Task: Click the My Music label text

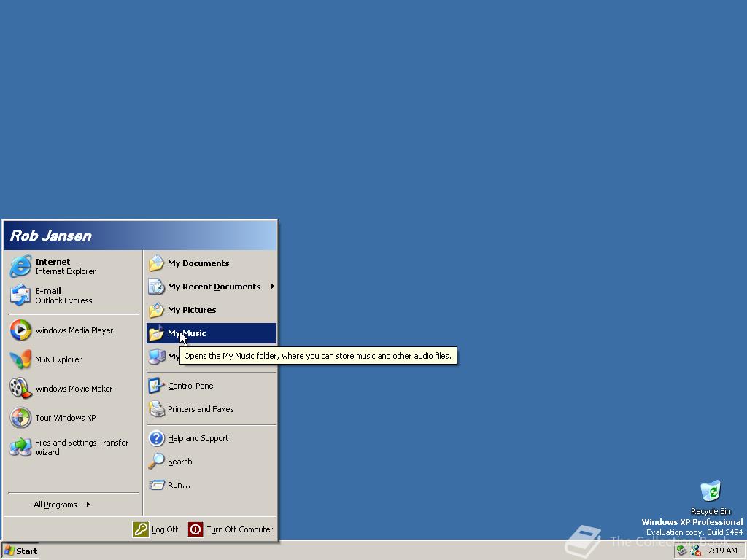Action: click(x=187, y=333)
